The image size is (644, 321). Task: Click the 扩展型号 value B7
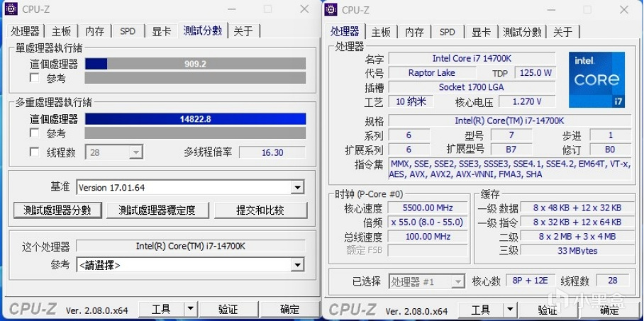pyautogui.click(x=511, y=150)
